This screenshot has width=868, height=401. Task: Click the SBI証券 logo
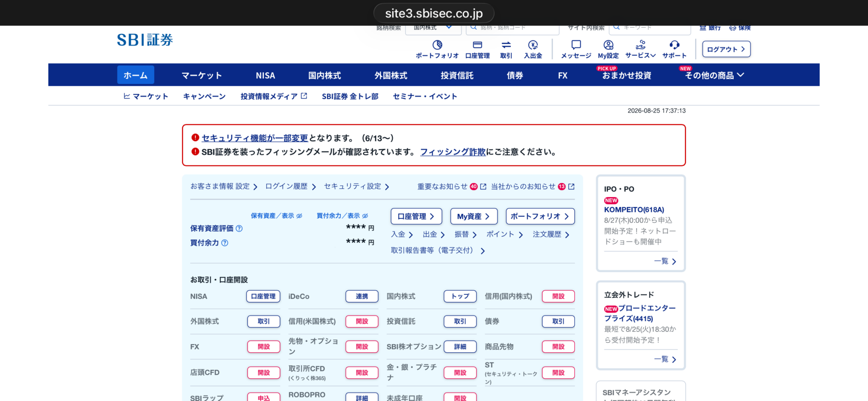(x=145, y=40)
